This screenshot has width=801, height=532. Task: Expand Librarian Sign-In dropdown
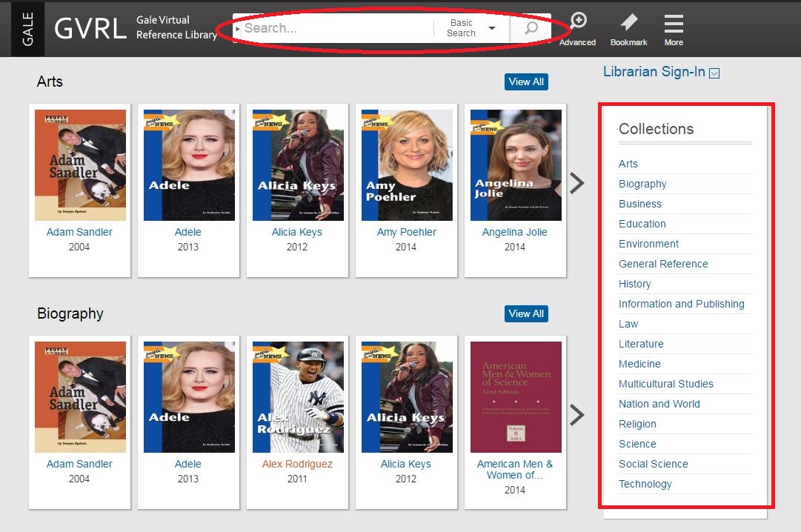(x=714, y=73)
